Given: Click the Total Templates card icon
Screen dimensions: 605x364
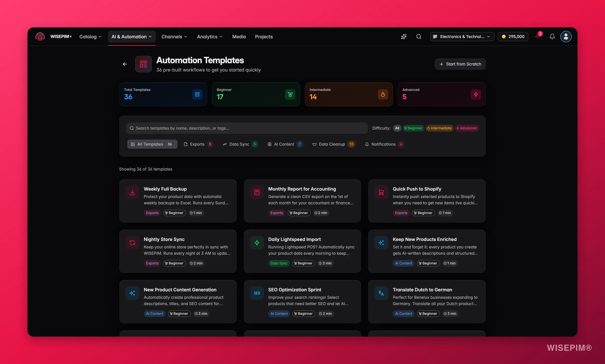Looking at the screenshot, I should [197, 94].
